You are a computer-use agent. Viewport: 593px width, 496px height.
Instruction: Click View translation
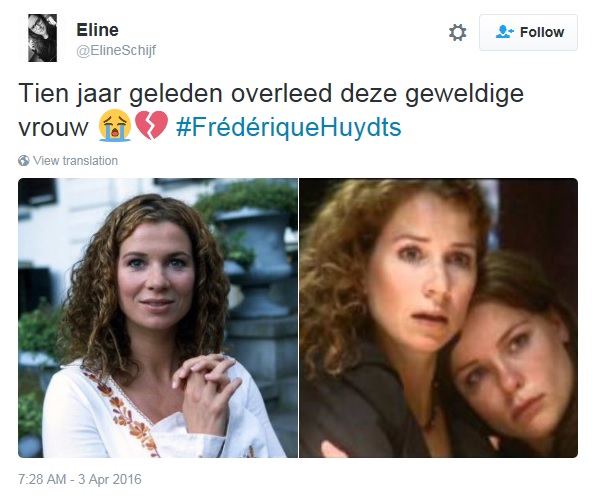click(75, 161)
